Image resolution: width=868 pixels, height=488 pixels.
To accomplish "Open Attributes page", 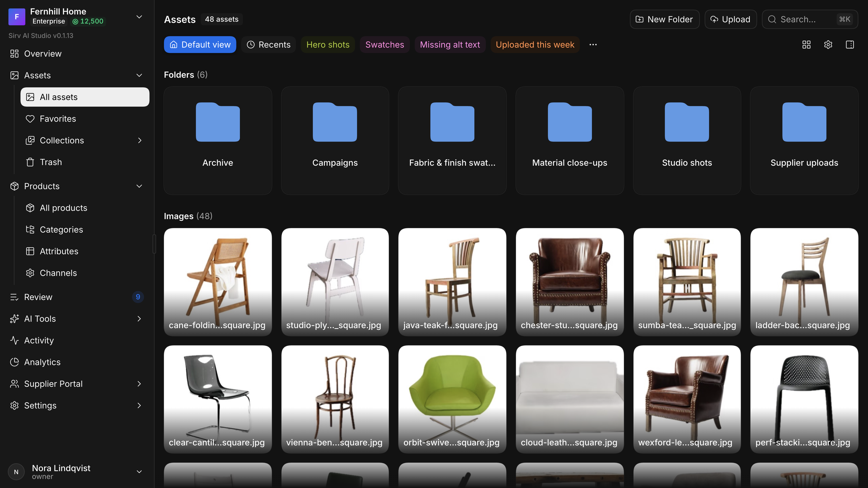I will tap(85, 251).
